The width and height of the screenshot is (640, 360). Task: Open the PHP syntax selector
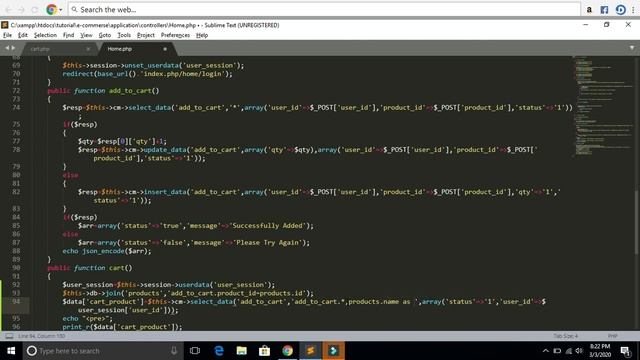pyautogui.click(x=612, y=336)
